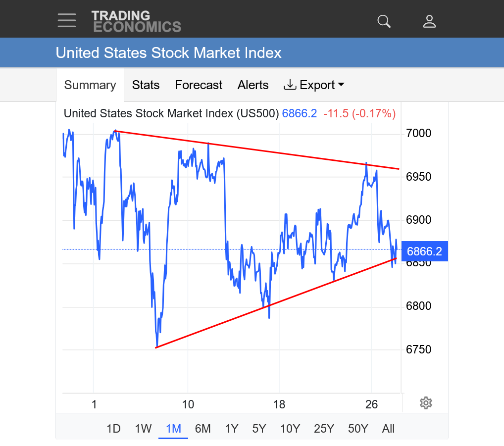Expand the Export dropdown
This screenshot has height=446, width=504.
(x=314, y=85)
